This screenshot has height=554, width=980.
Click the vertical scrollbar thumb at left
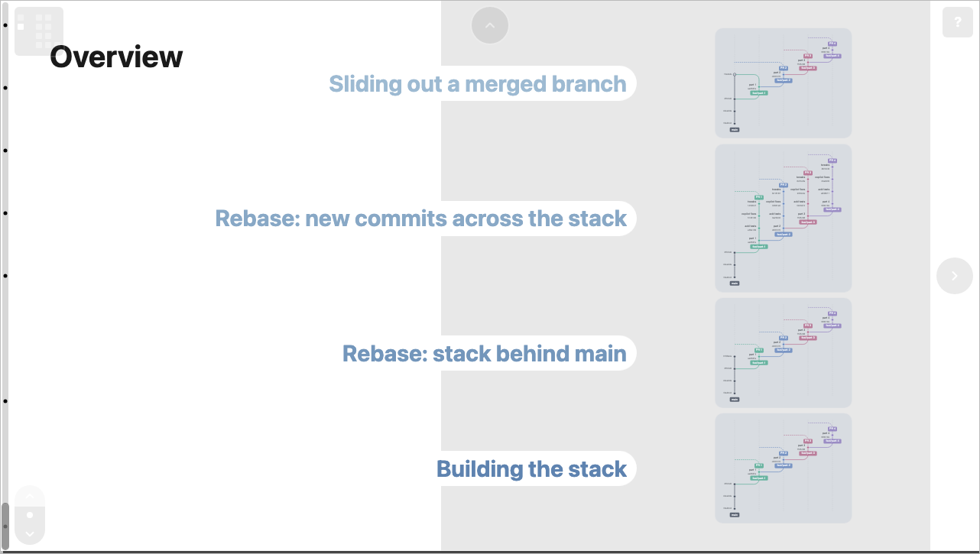5,526
